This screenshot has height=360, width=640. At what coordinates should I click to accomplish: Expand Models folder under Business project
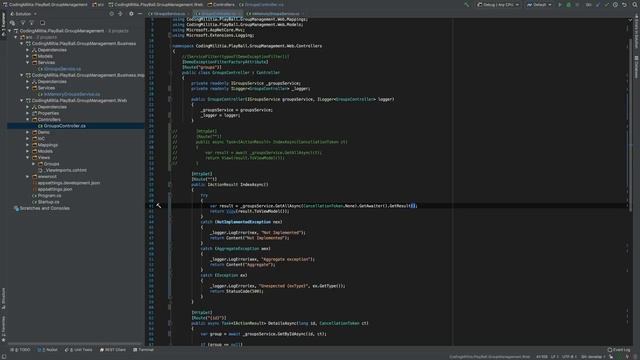click(28, 56)
